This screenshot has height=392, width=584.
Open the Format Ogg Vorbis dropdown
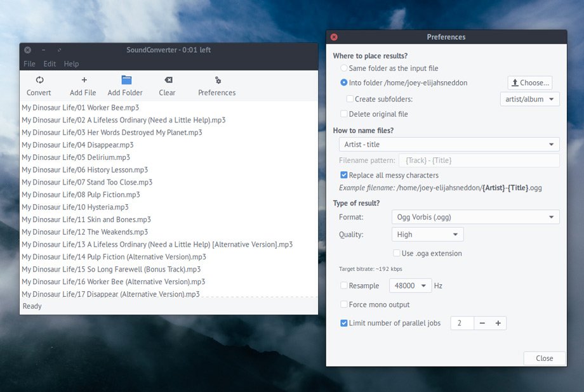coord(475,218)
